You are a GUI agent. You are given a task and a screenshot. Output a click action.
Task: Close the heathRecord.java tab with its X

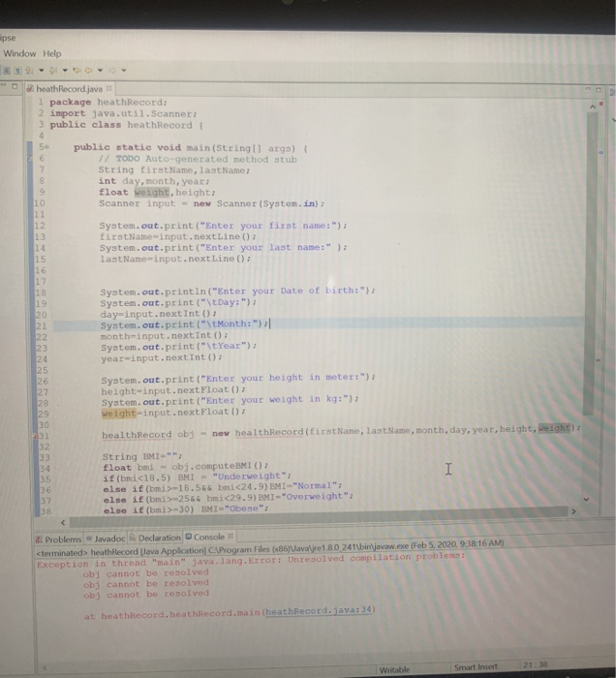tap(109, 88)
